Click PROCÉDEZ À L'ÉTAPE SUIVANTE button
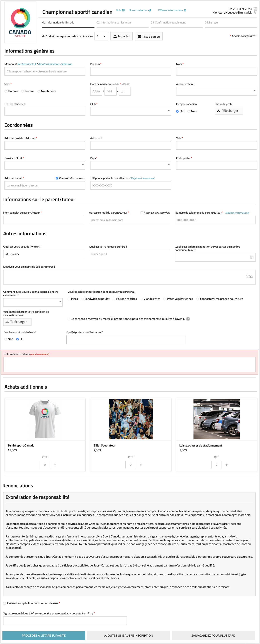 [x=44, y=635]
